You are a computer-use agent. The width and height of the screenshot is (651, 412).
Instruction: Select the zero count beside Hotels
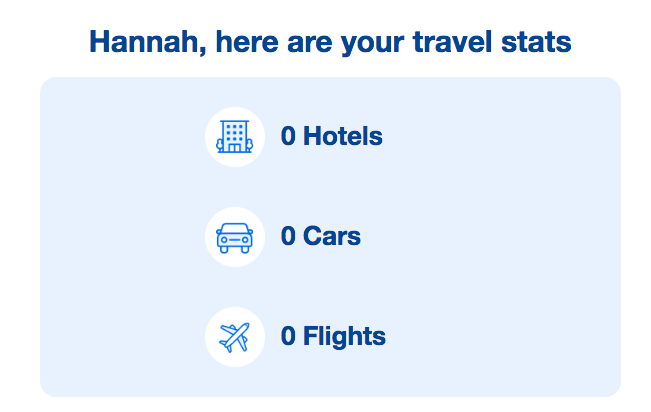[x=288, y=136]
